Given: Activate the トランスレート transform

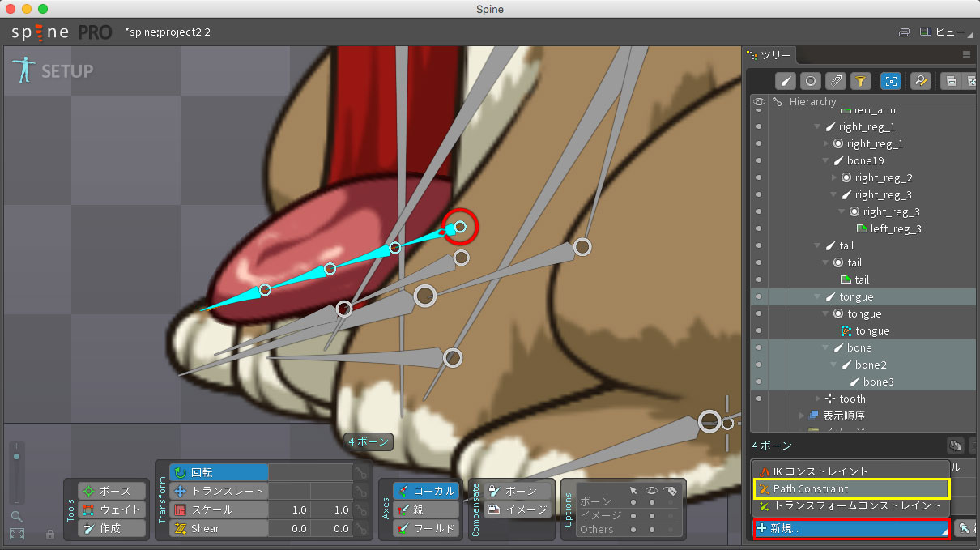Looking at the screenshot, I should pyautogui.click(x=219, y=491).
